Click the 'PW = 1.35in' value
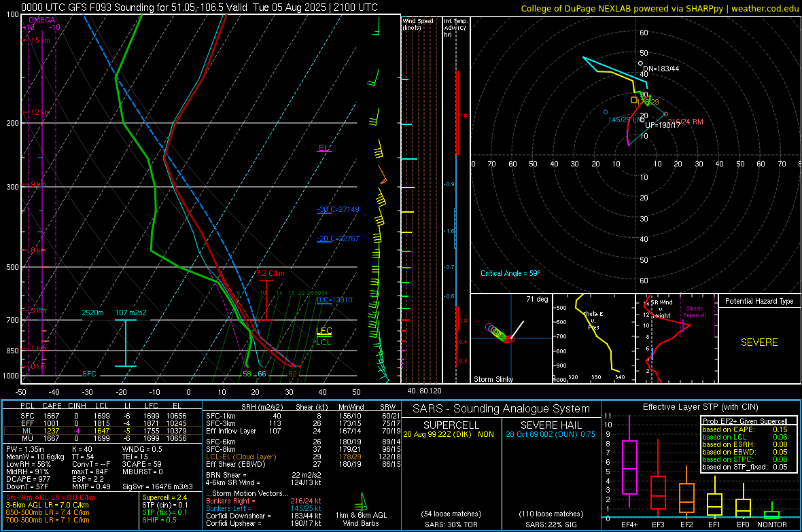This screenshot has width=802, height=532. (27, 449)
